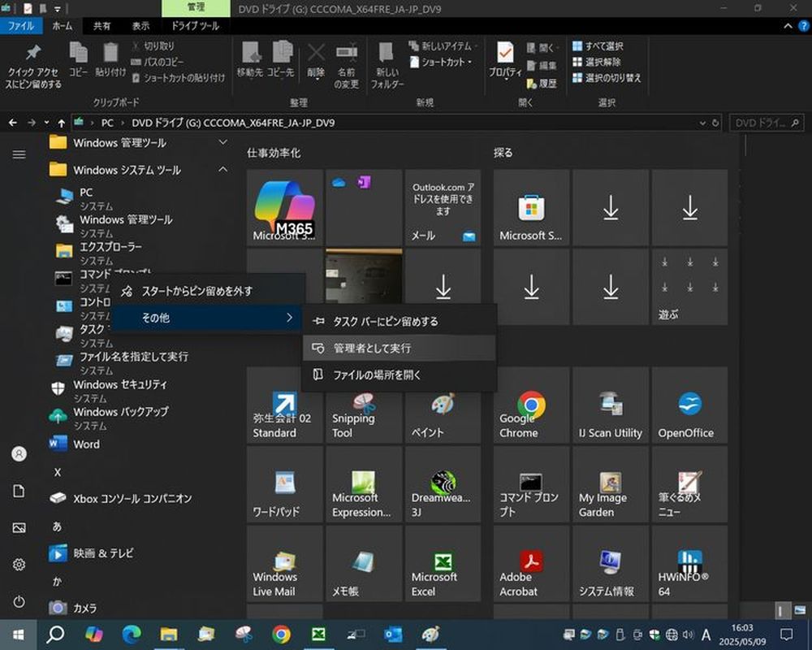Launch the My Image Garden tile
Image resolution: width=812 pixels, height=650 pixels.
611,484
